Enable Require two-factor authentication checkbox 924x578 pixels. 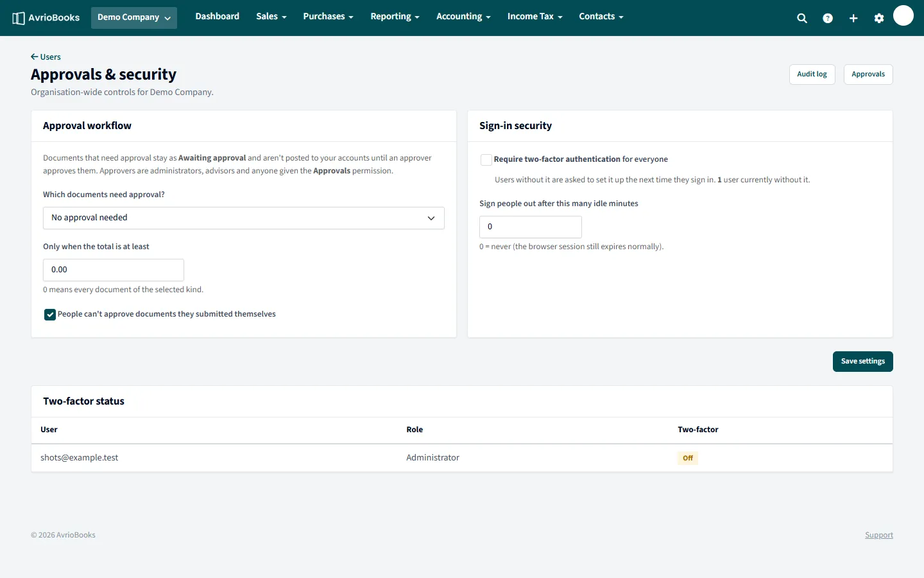[486, 159]
